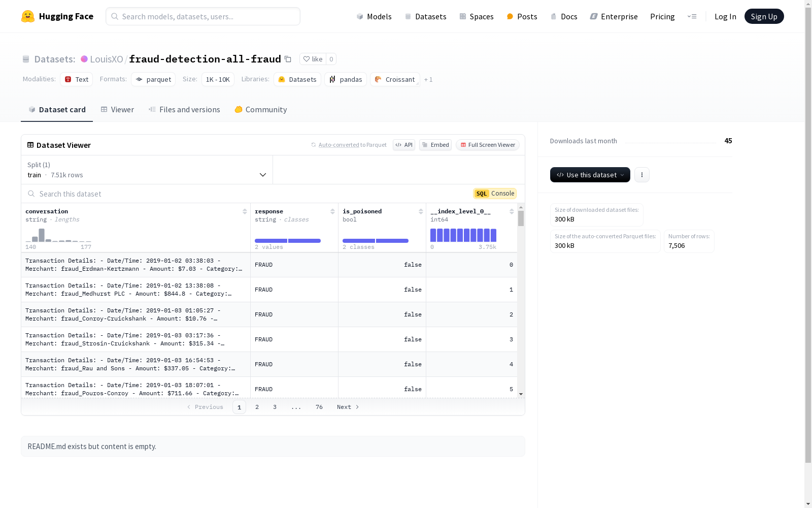The height and width of the screenshot is (508, 812).
Task: Open the Models page
Action: click(374, 16)
